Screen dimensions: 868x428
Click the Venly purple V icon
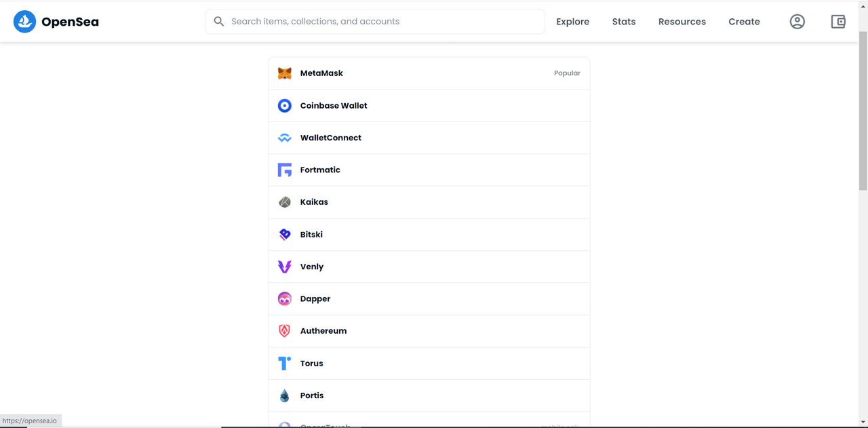[285, 267]
